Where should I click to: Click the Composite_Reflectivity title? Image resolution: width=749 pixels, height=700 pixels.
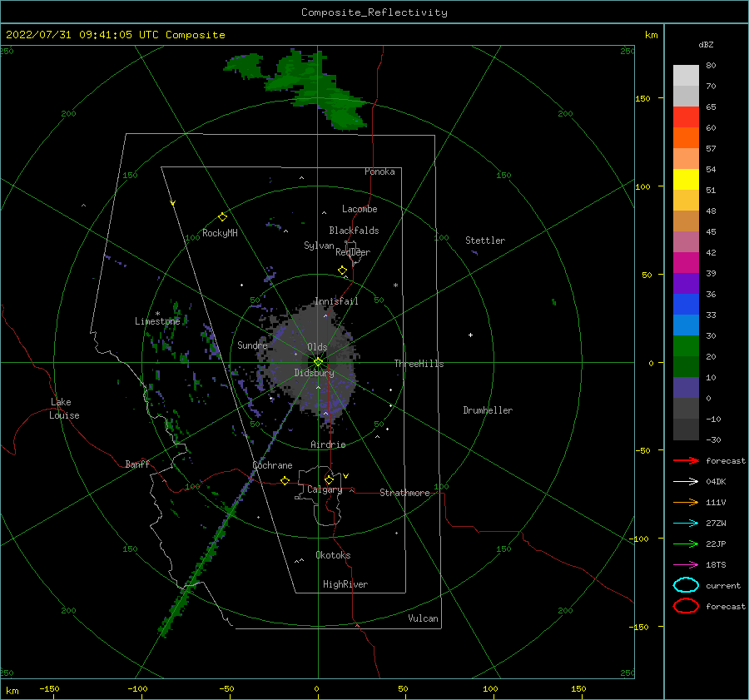pos(374,12)
